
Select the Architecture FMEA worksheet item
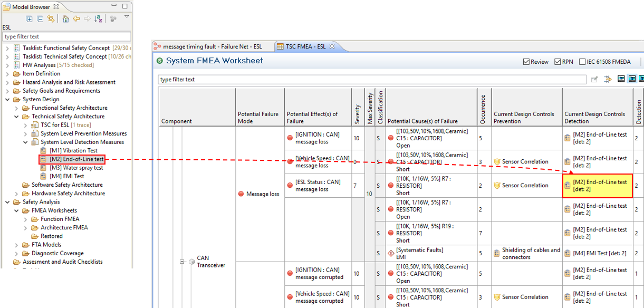pos(64,228)
